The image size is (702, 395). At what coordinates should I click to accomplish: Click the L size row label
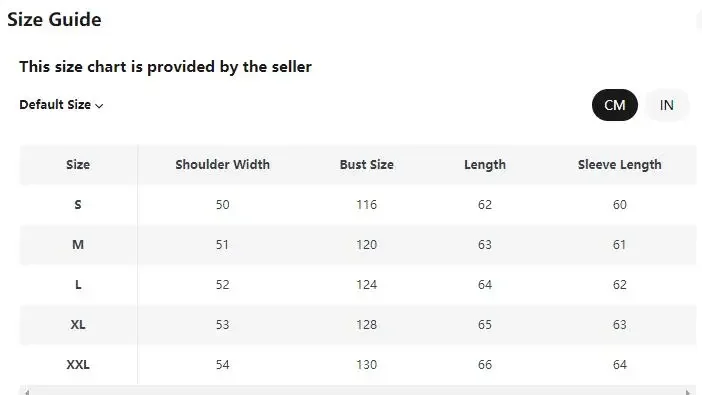(78, 284)
